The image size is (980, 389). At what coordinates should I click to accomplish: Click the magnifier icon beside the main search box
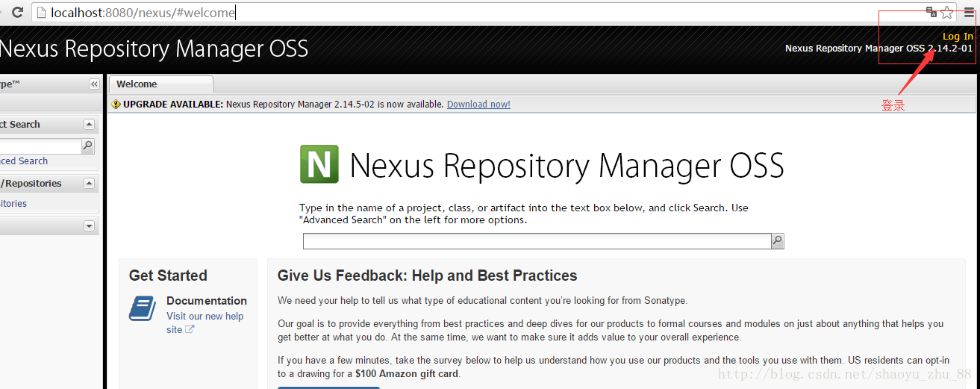pos(778,240)
